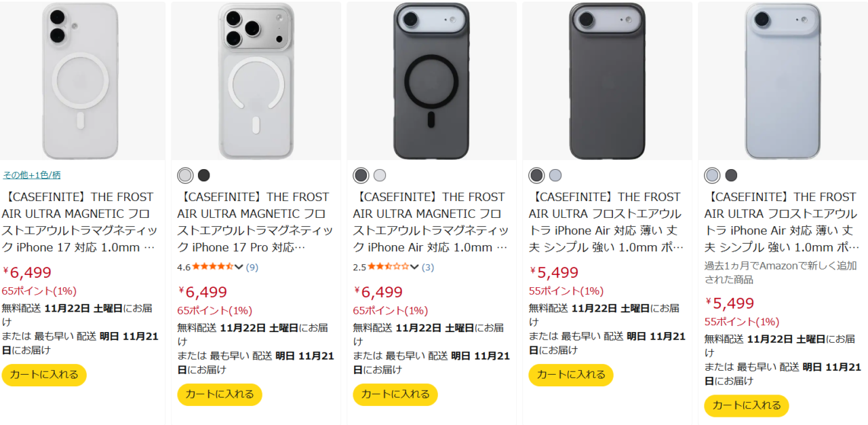Click the dark case image with black MagSafe ring
This screenshot has height=425, width=868.
click(432, 80)
